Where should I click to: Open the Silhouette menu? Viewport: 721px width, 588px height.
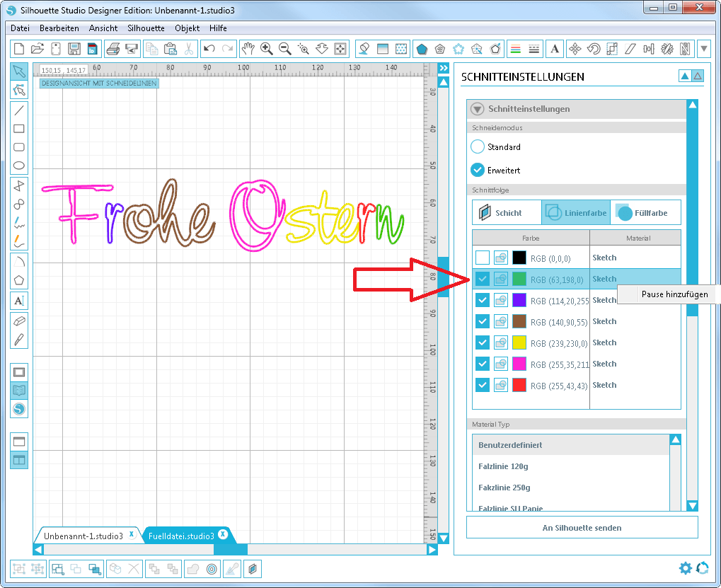coord(146,28)
